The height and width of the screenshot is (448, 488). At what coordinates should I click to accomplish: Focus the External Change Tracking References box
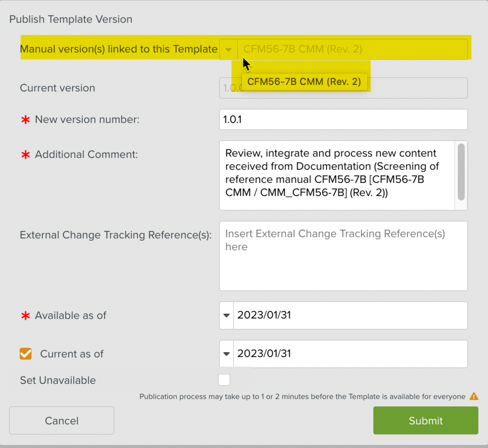(343, 256)
